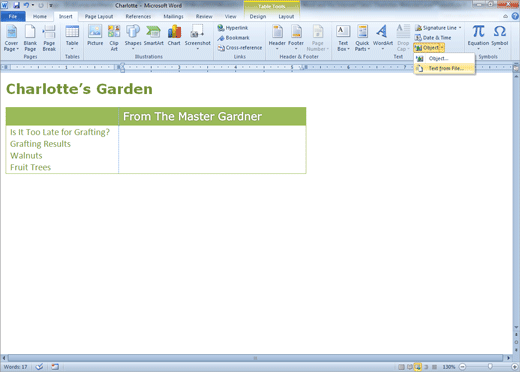Open the References tab
Viewport: 520px width, 372px height.
click(138, 16)
